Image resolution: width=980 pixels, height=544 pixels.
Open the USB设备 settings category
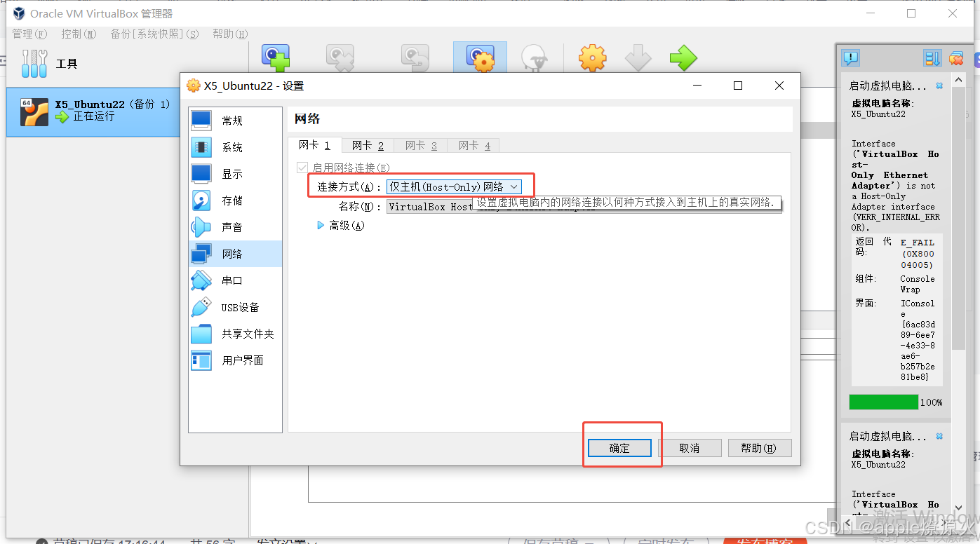(236, 307)
